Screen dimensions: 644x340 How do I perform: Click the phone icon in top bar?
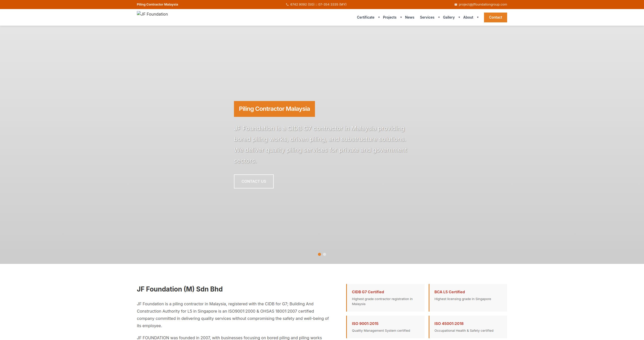point(287,5)
